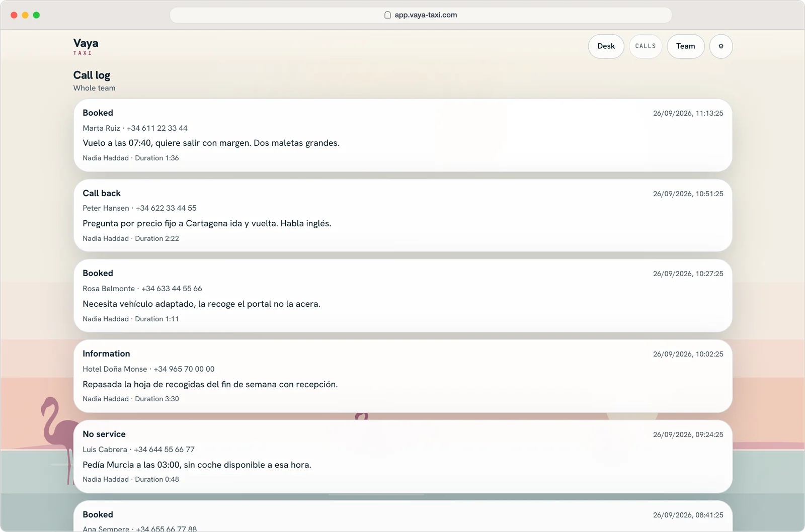Click phone number +34 622 33 44 55
This screenshot has height=532, width=805.
point(166,208)
